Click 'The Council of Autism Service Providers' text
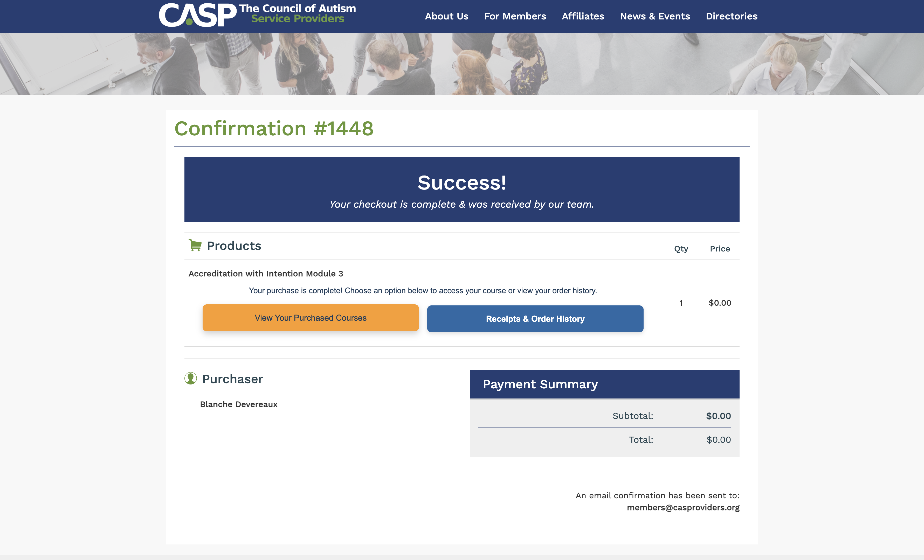Viewport: 924px width, 560px height. 297,13
